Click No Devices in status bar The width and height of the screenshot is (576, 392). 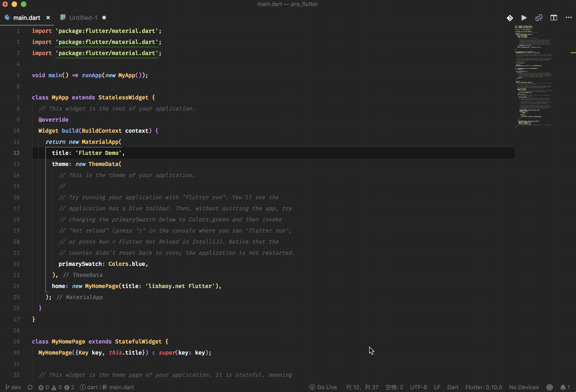tap(524, 387)
